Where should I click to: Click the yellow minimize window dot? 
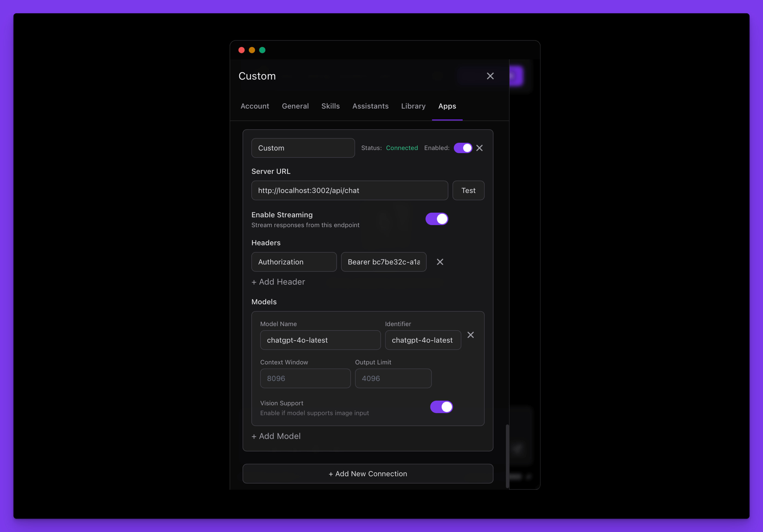click(252, 50)
